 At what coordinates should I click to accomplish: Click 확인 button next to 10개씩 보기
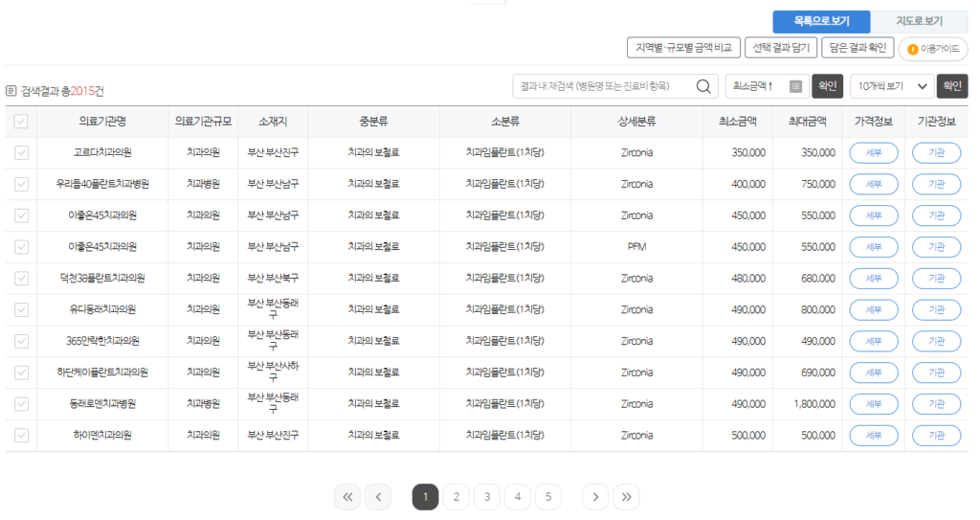(952, 86)
